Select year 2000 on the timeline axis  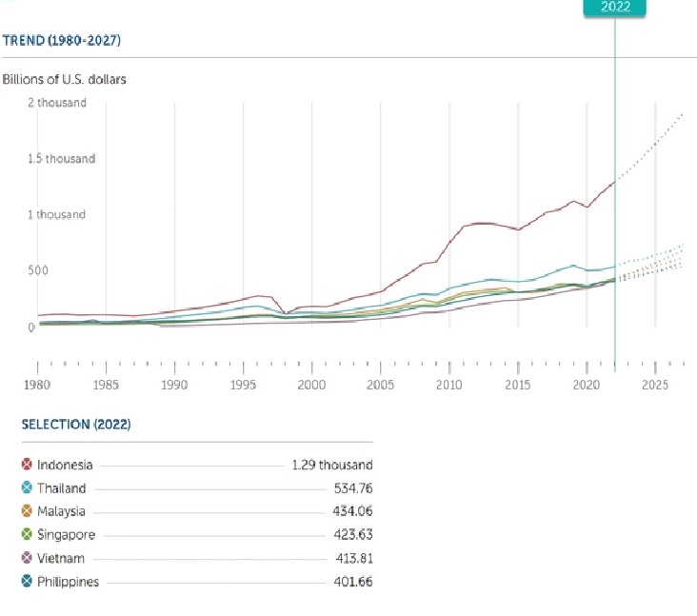coord(312,385)
